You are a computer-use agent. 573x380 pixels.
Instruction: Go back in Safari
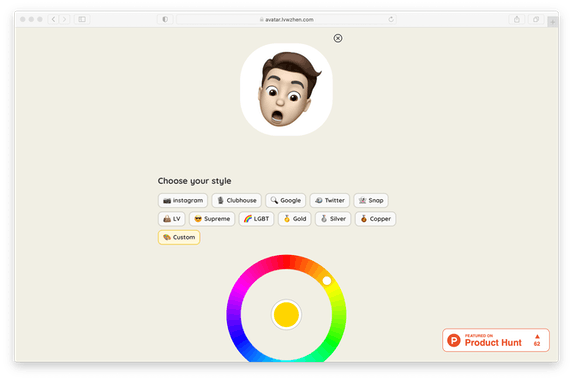[53, 19]
